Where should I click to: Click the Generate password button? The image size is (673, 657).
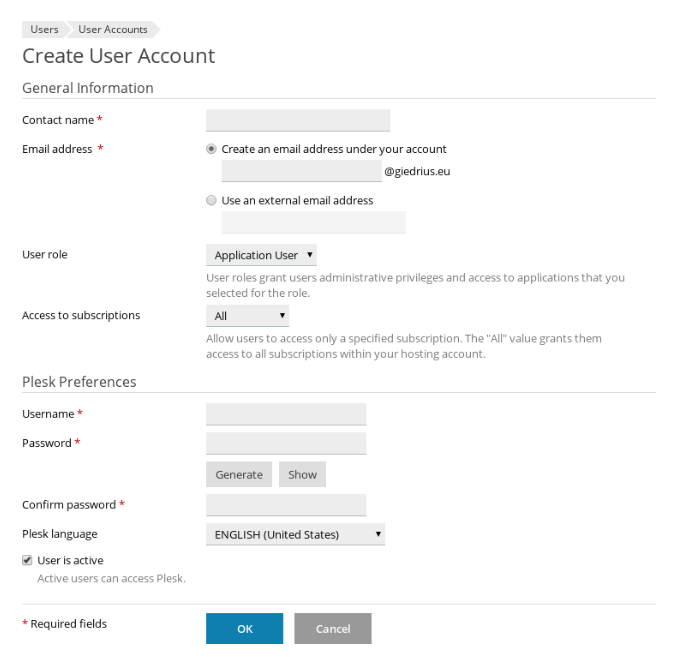[239, 474]
